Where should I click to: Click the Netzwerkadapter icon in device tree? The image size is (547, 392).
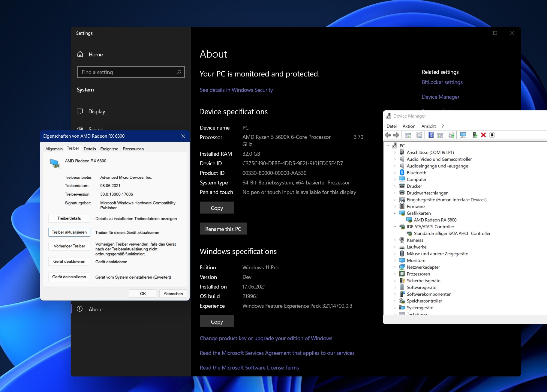click(402, 267)
